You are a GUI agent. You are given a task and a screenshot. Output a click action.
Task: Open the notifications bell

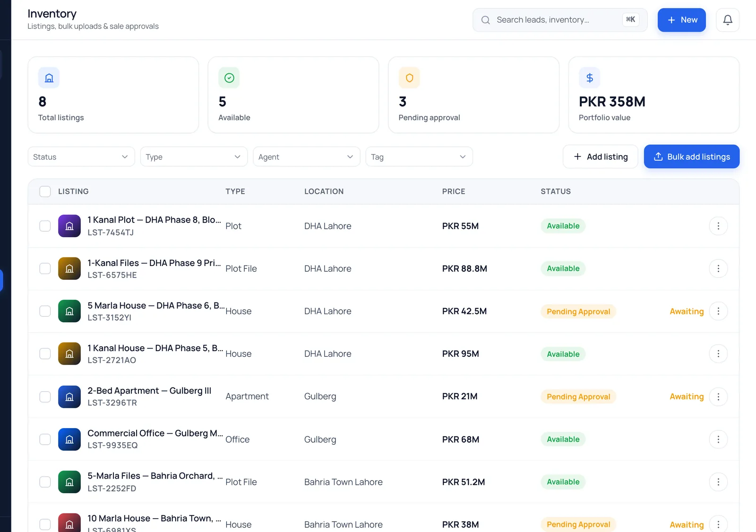coord(728,20)
